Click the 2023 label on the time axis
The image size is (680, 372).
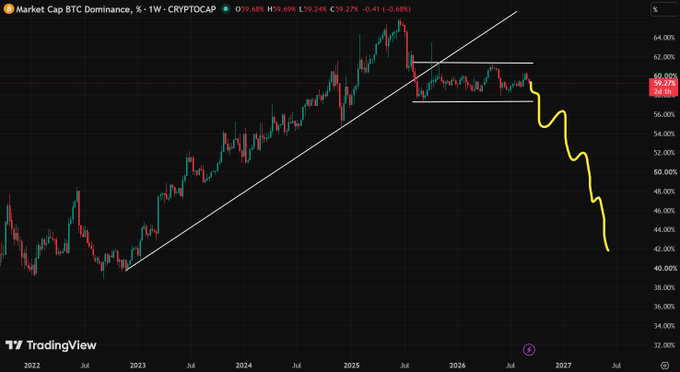point(138,365)
